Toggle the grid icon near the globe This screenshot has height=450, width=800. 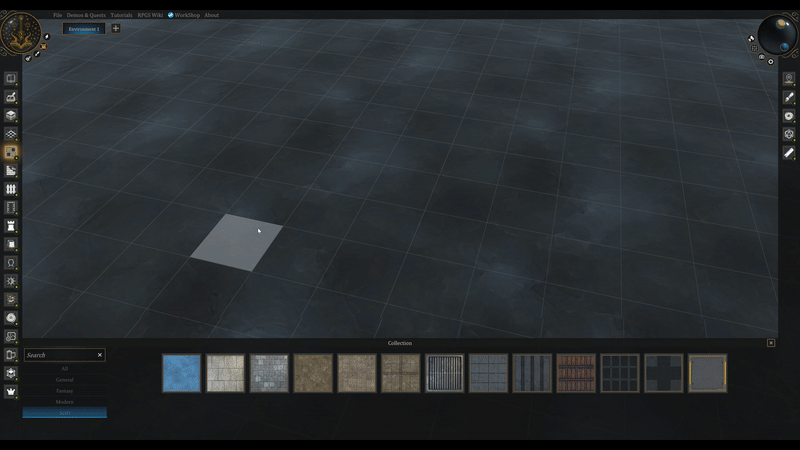754,48
